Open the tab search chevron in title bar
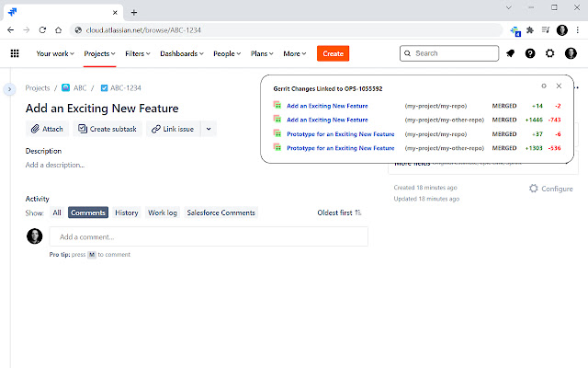 [x=508, y=7]
